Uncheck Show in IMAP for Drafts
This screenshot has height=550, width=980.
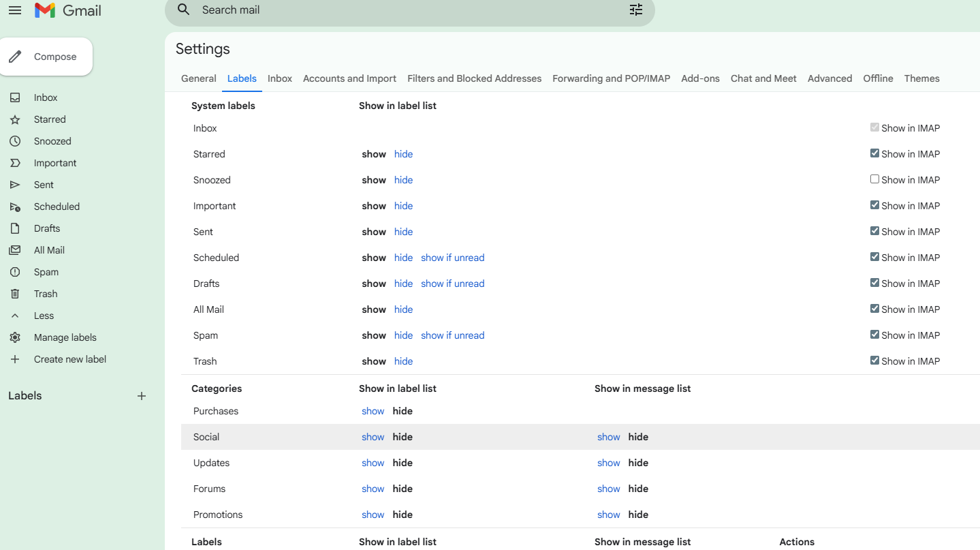[874, 282]
